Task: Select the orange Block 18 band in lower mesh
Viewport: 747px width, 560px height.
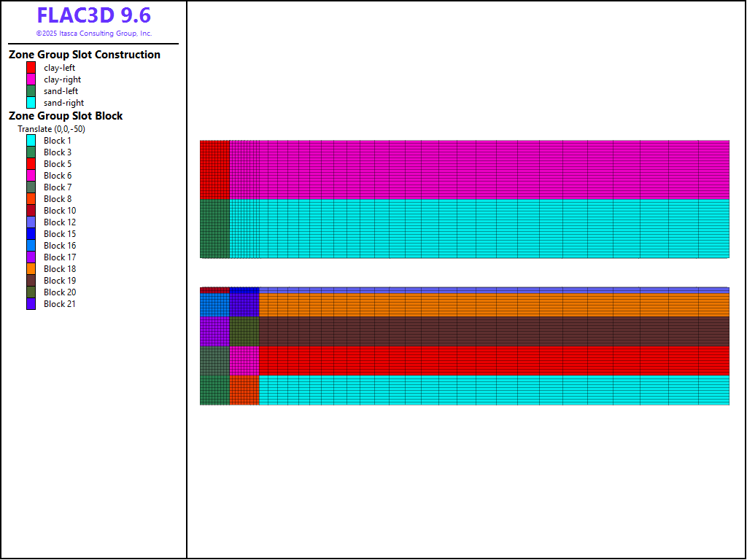Action: coord(489,305)
